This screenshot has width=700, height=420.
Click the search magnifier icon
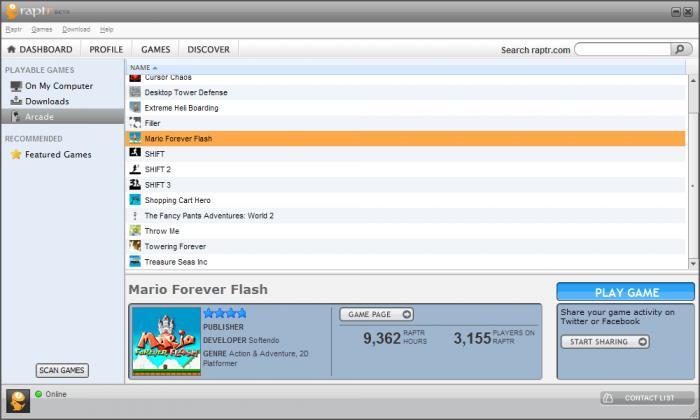(680, 49)
